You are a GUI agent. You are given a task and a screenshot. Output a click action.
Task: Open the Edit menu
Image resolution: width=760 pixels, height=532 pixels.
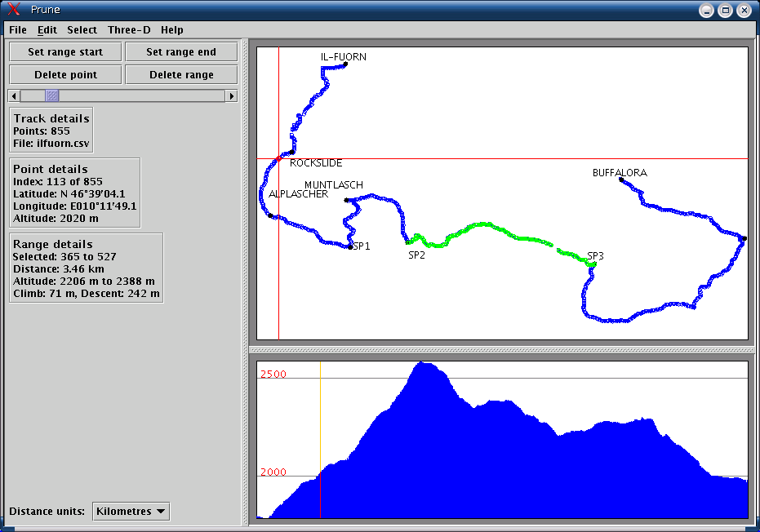[x=47, y=30]
